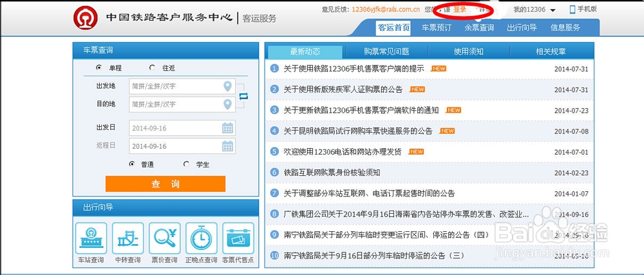Swap departure and destination stations icon
This screenshot has height=275, width=644.
pos(243,95)
